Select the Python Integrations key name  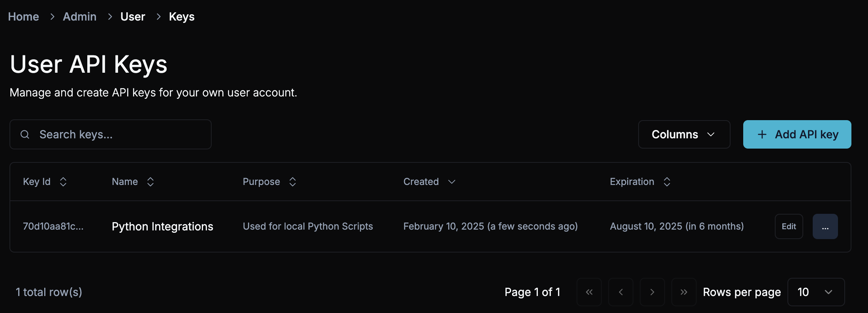coord(162,226)
